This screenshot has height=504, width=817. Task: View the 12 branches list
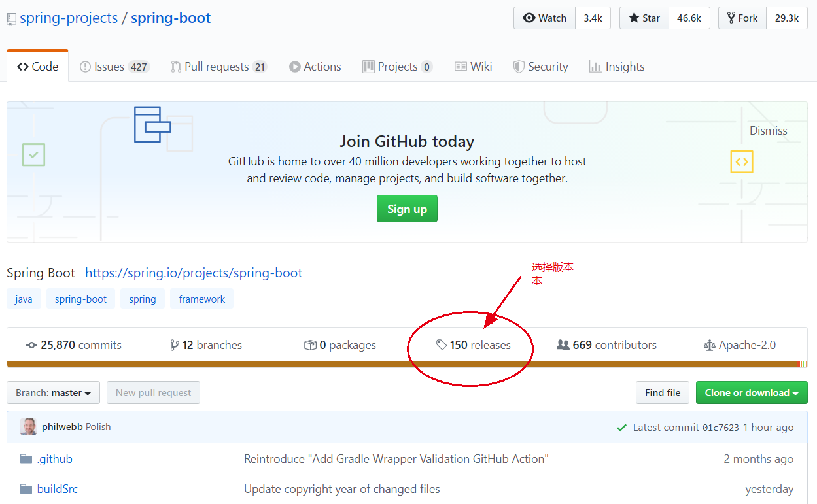point(206,345)
